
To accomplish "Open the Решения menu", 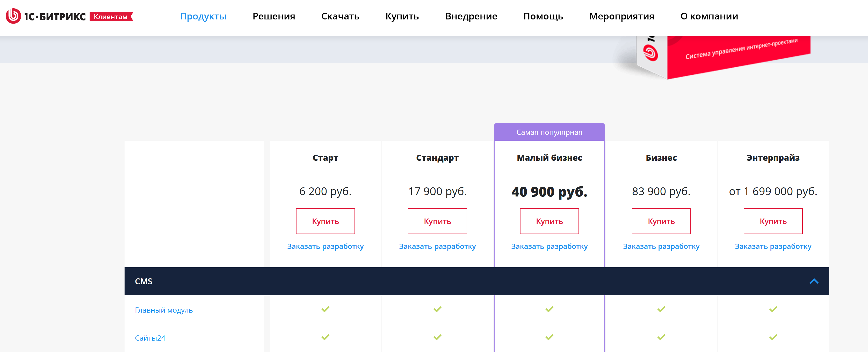I will point(274,16).
